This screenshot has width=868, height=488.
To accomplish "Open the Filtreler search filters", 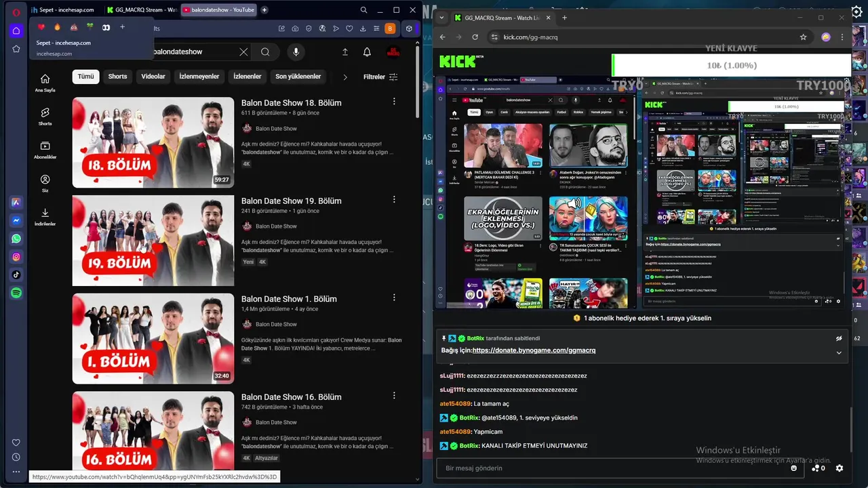I will tap(380, 77).
